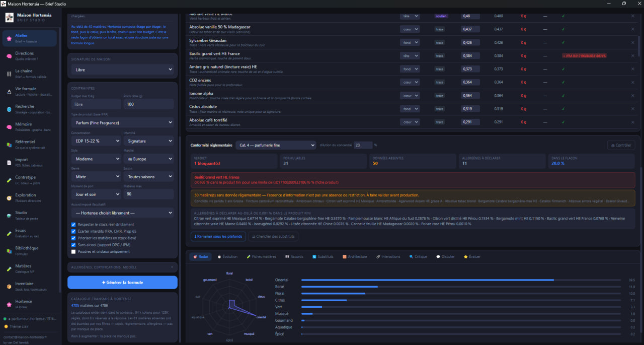Viewport: 644px width, 345px height.
Task: Remove the Basilic grand vert HE France row
Action: (633, 56)
